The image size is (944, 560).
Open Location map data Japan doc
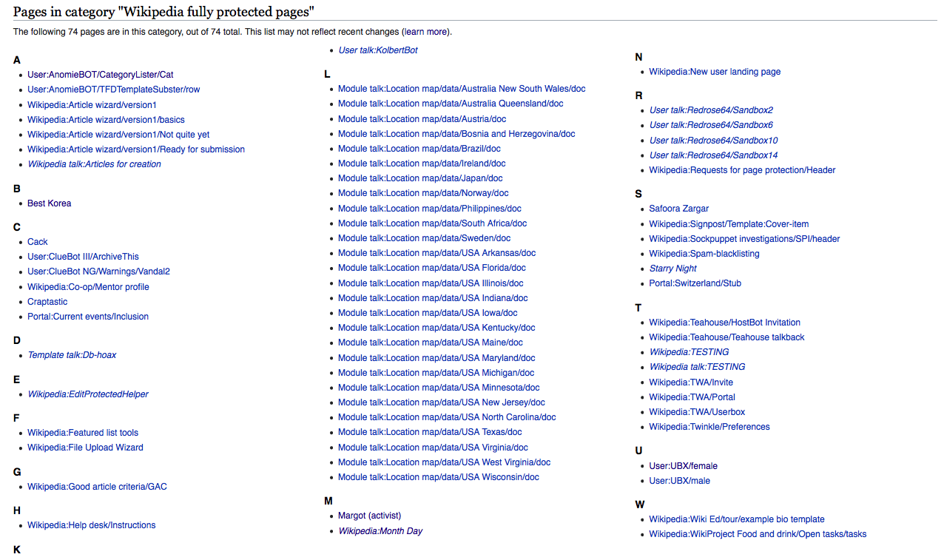[x=420, y=178]
